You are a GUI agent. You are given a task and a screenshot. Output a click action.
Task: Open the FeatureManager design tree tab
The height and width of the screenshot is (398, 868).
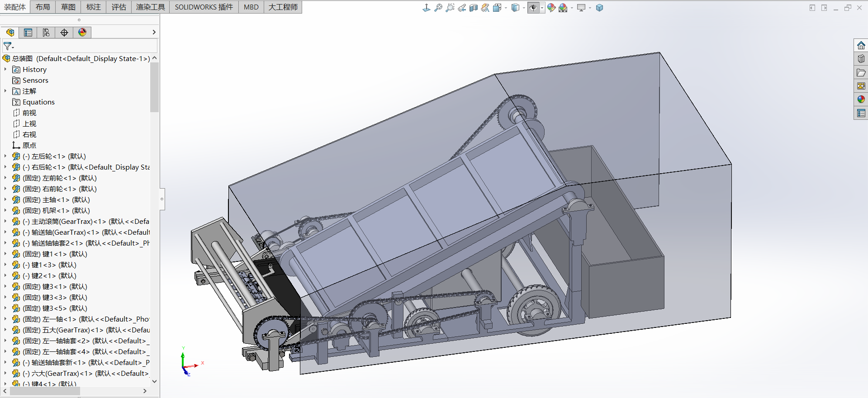tap(10, 33)
